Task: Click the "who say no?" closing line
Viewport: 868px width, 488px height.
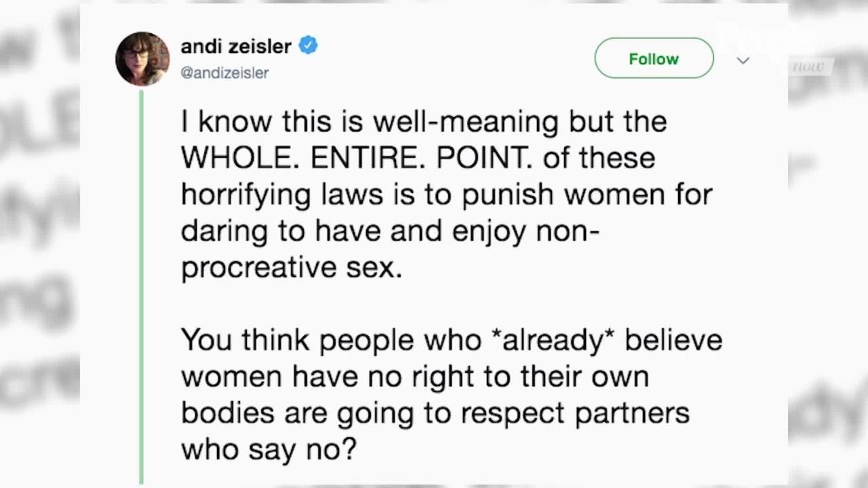Action: 269,449
